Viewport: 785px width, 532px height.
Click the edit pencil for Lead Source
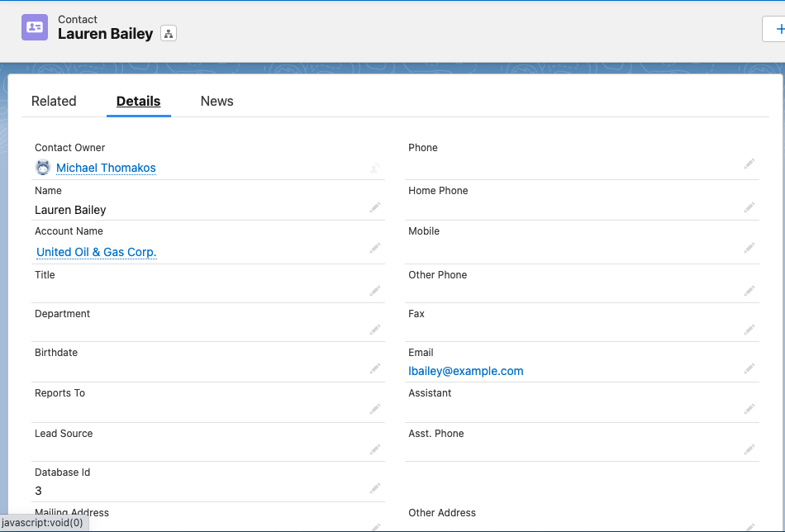pos(374,449)
